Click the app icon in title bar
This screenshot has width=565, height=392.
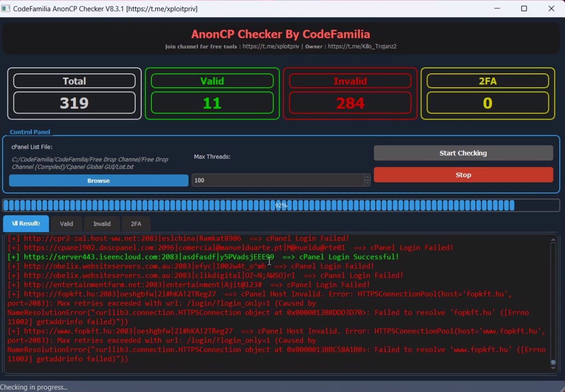[6, 8]
